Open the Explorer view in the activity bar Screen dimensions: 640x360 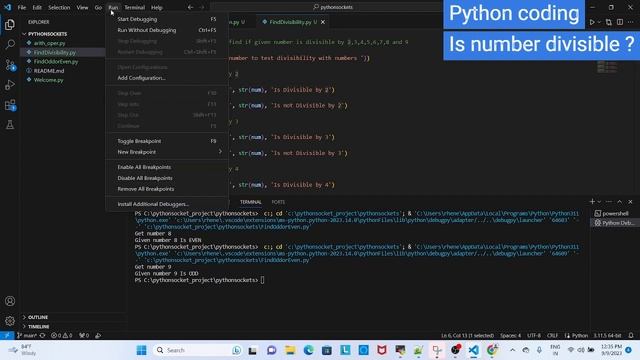pos(10,25)
